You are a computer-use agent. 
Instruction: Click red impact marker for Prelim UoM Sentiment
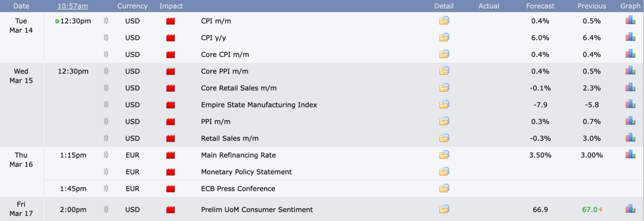171,209
